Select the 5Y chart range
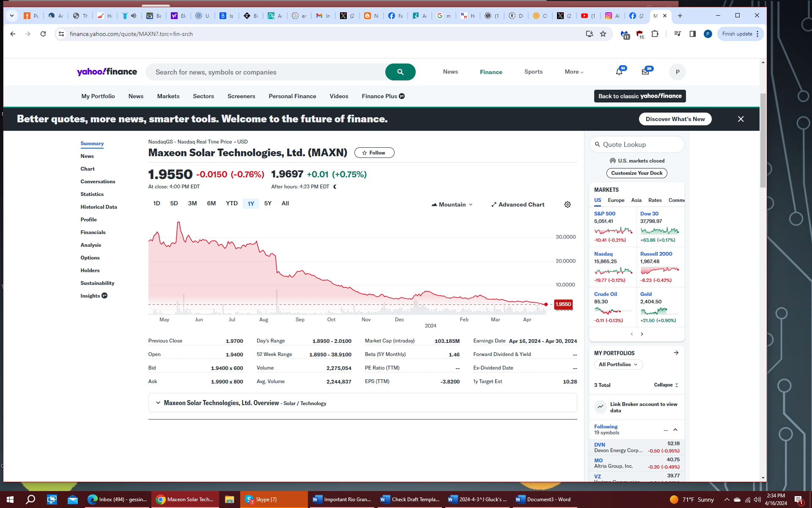This screenshot has height=508, width=812. pyautogui.click(x=268, y=204)
